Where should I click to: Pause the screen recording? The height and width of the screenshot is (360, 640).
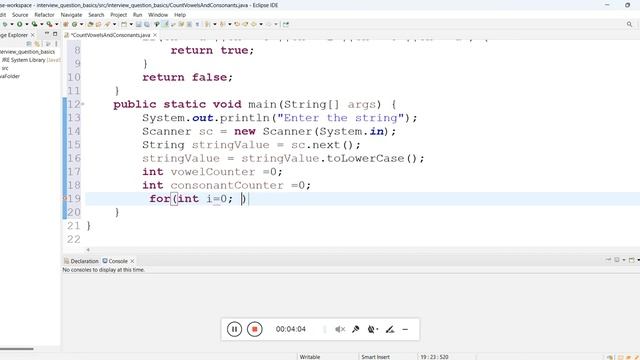click(x=234, y=329)
